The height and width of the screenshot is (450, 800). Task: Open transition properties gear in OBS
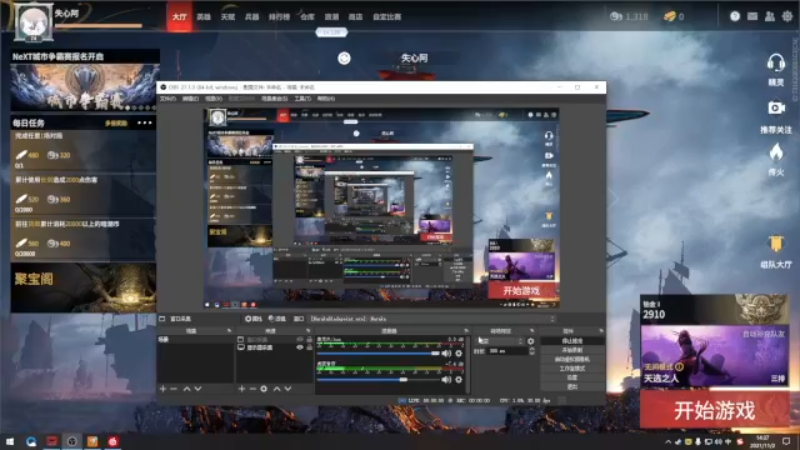pos(531,341)
